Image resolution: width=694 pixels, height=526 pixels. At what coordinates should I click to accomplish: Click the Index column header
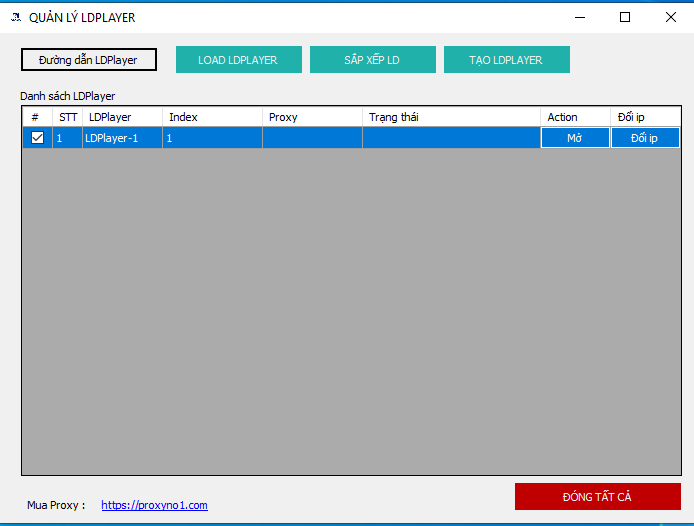click(x=212, y=117)
